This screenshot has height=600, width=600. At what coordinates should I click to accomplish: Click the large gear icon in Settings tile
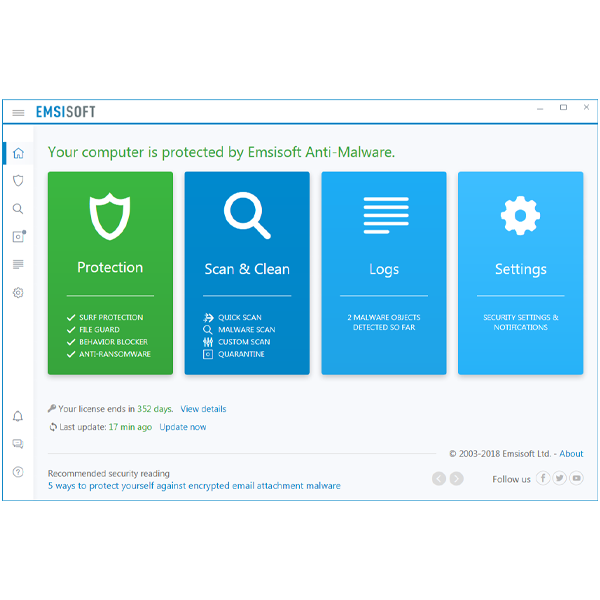tap(520, 215)
